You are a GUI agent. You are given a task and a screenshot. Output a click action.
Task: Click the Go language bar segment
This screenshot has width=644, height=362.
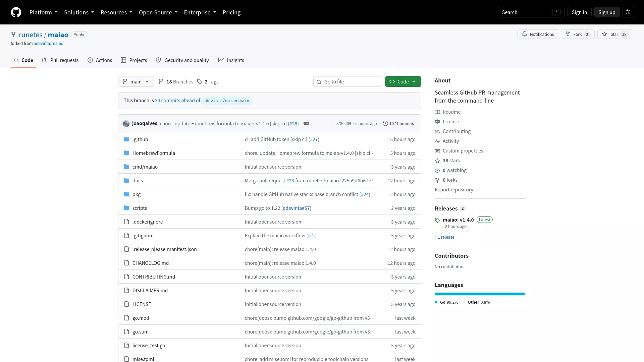click(480, 294)
